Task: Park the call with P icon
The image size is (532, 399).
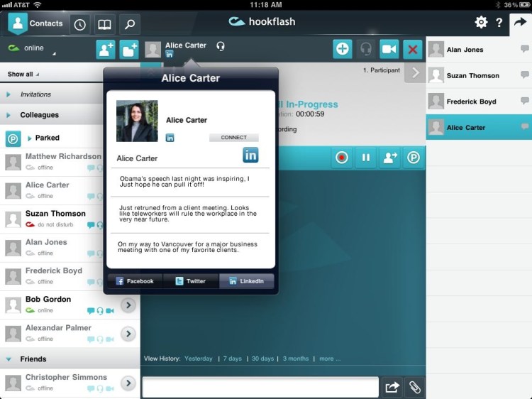Action: coord(414,158)
